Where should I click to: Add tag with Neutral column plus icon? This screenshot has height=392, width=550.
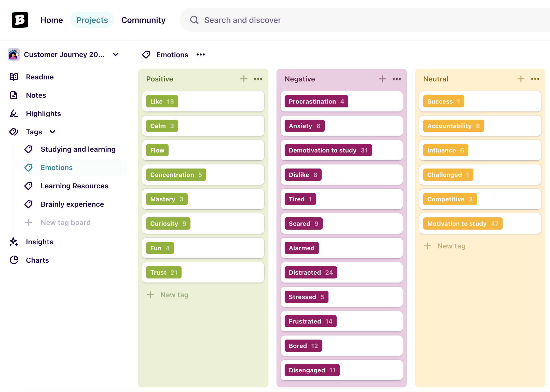[521, 79]
